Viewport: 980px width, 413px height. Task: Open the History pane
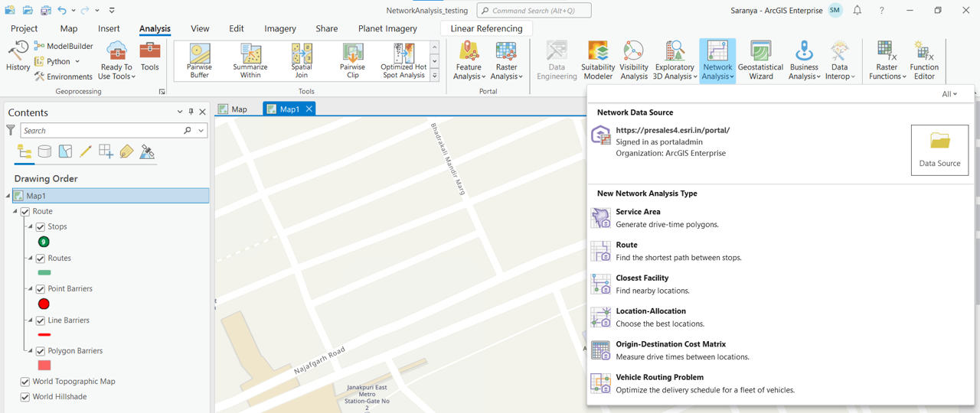(x=18, y=56)
